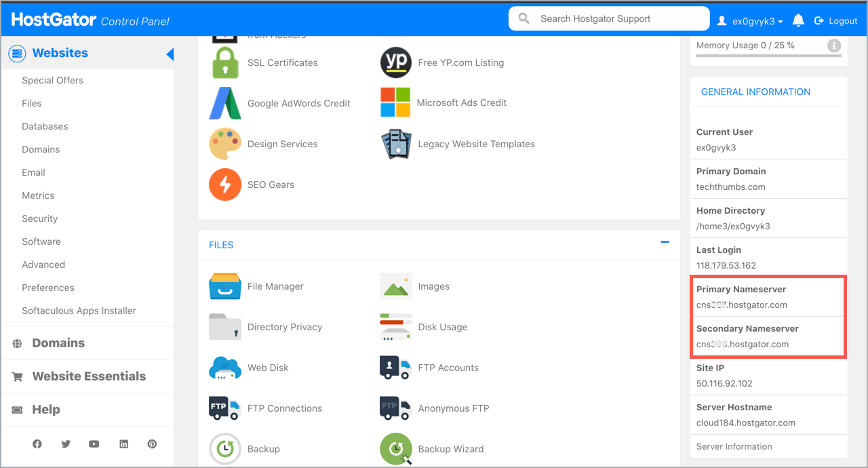
Task: Collapse the Websites sidebar section arrow
Action: click(170, 54)
